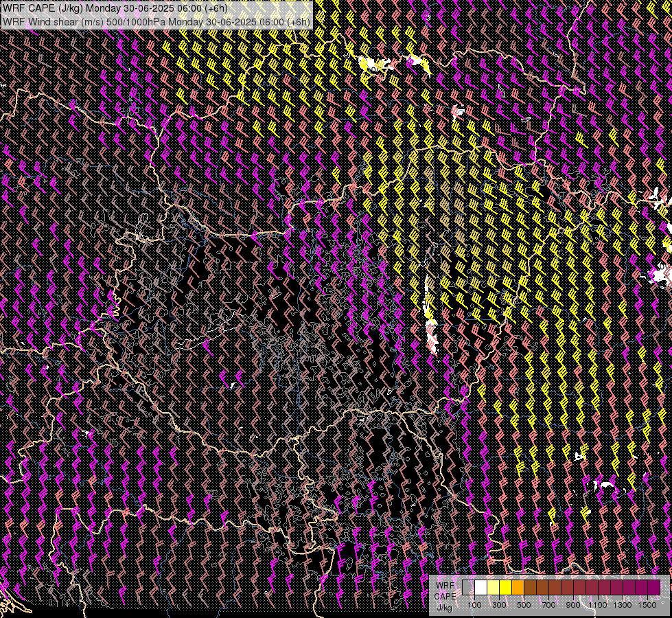The image size is (672, 618).
Task: Select the final purple swatch above 1500
Action: click(654, 587)
